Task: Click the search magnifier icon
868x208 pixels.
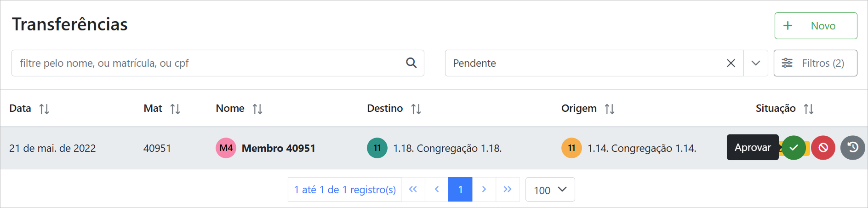Action: [411, 63]
